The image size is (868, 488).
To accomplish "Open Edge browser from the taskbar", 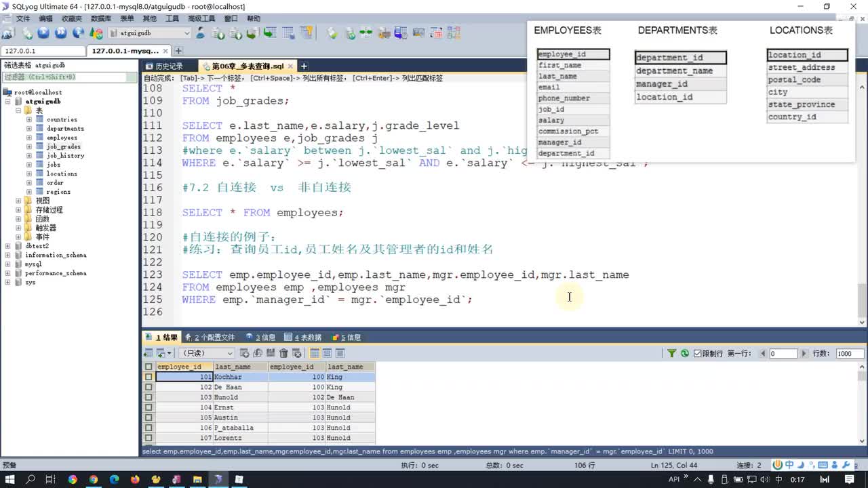I will pos(114,479).
